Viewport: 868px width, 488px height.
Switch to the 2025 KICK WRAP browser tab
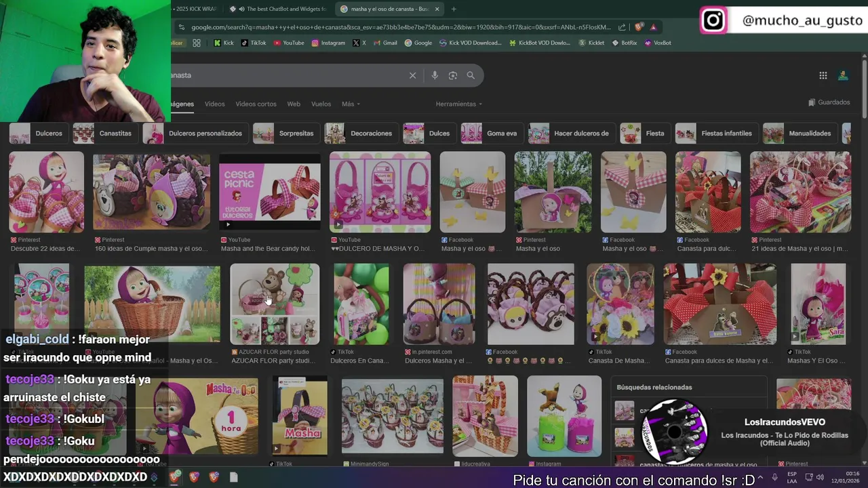(x=196, y=9)
